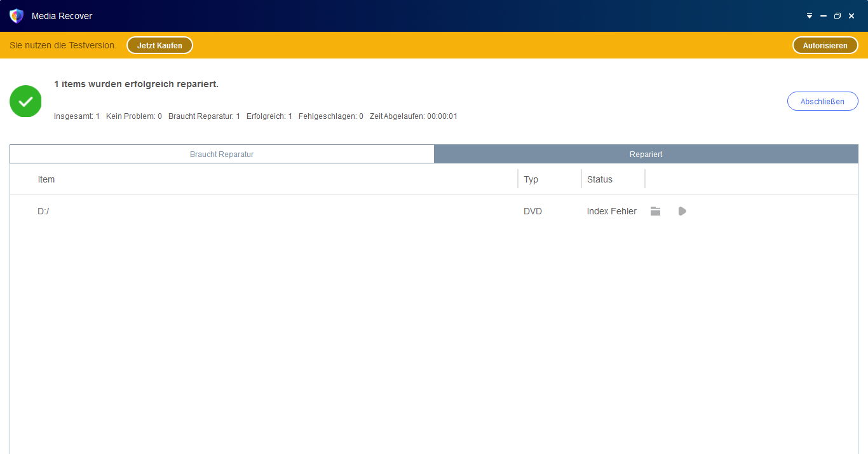868x454 pixels.
Task: Open the repaired file's folder icon
Action: coord(655,211)
